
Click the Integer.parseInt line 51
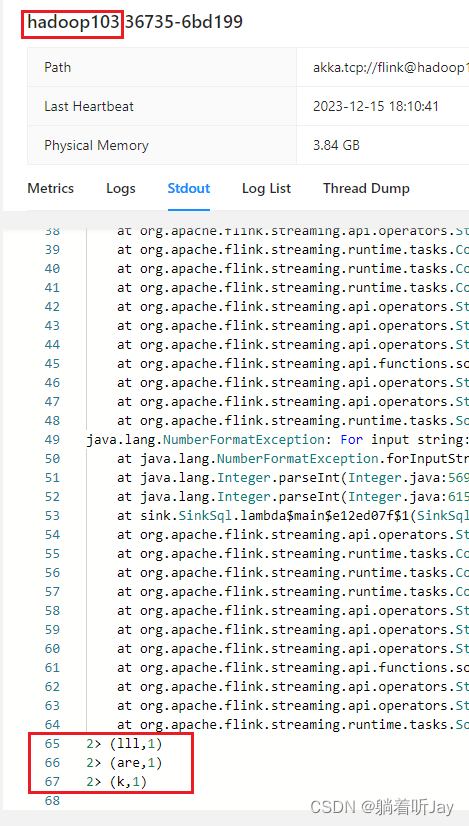[x=293, y=478]
